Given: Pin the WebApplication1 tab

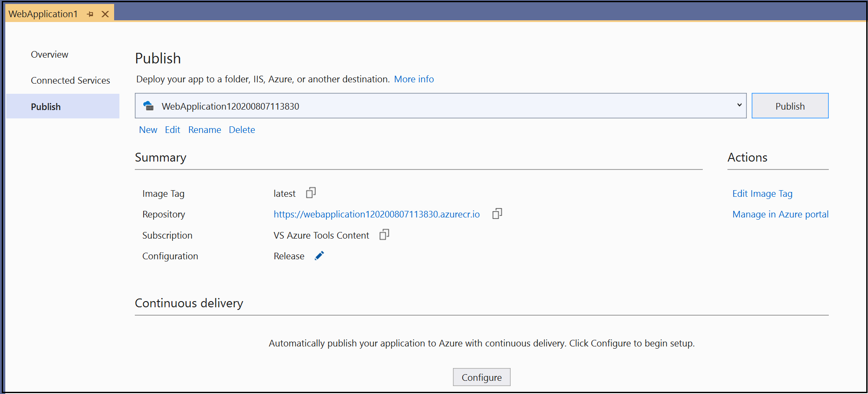Looking at the screenshot, I should (90, 14).
